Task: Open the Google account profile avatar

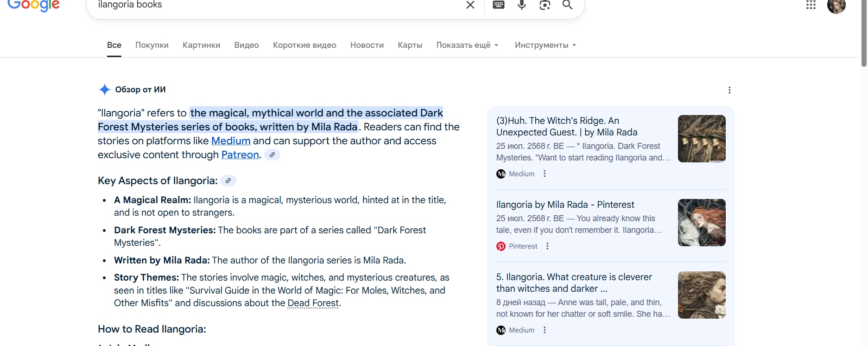Action: (836, 6)
